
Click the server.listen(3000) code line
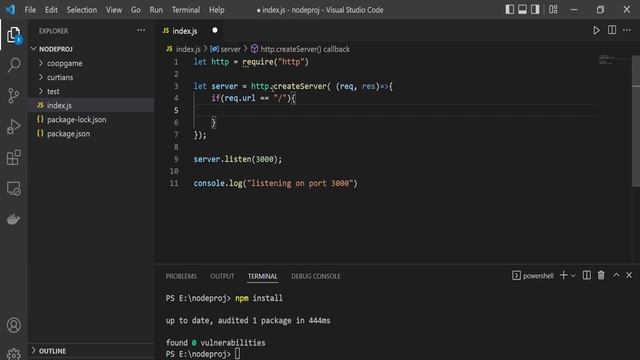point(238,159)
